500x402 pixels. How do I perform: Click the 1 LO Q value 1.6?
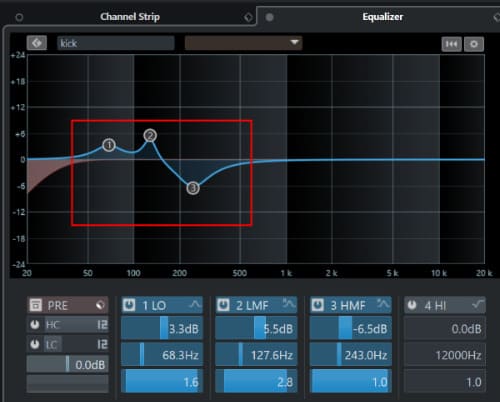point(162,381)
